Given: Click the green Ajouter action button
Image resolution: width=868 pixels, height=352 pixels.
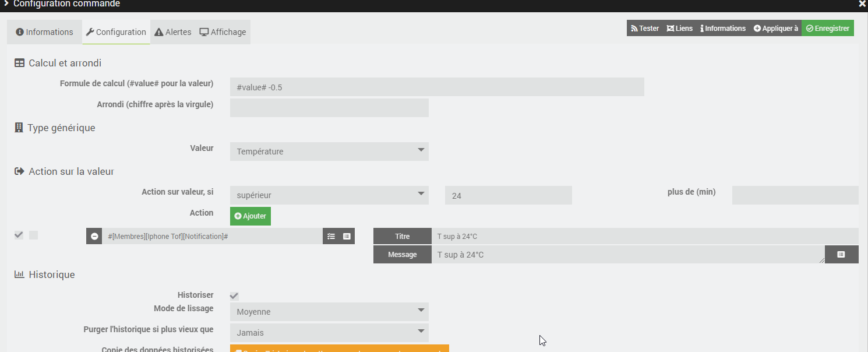Looking at the screenshot, I should [250, 216].
